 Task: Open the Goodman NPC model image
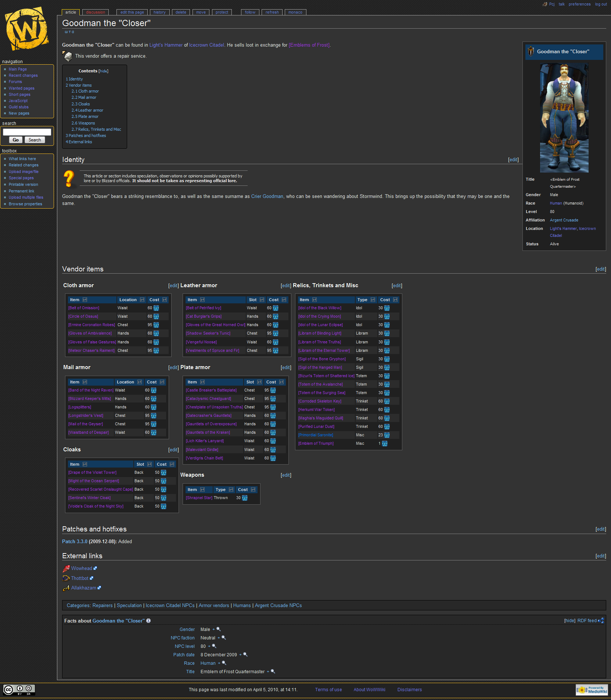point(564,118)
